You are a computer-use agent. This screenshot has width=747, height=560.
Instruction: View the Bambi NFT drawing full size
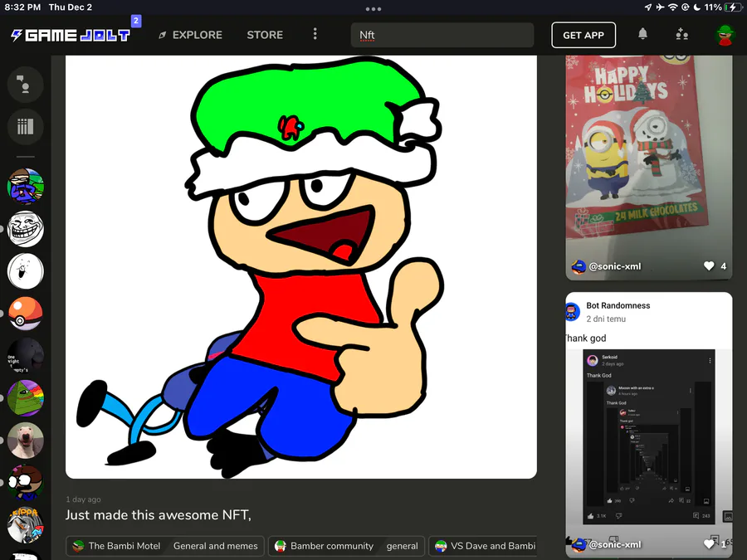pos(301,266)
